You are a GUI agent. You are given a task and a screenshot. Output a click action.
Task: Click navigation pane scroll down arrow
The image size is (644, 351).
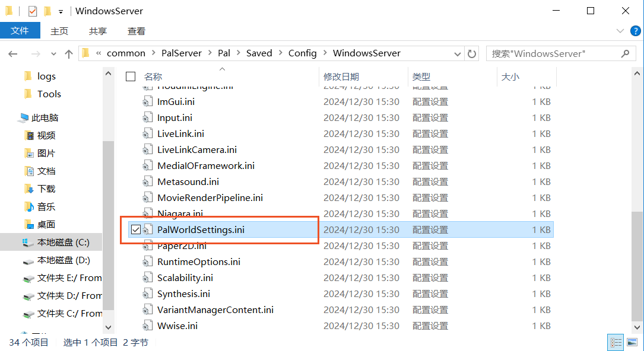(x=109, y=327)
